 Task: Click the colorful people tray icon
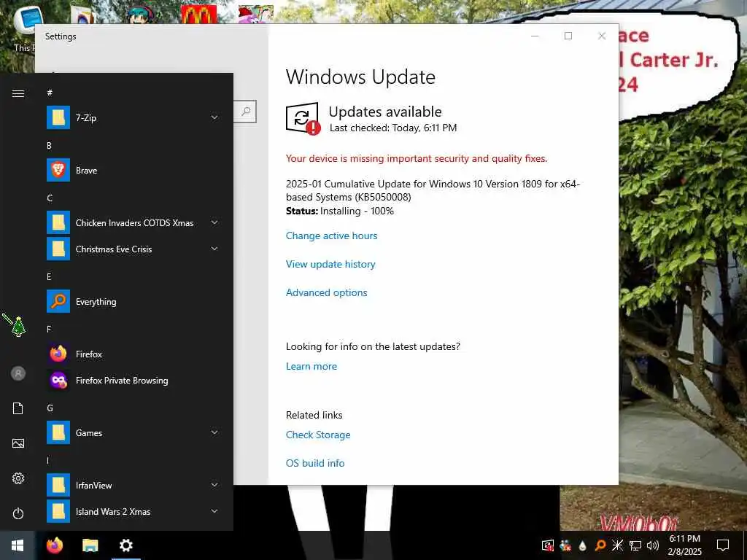pyautogui.click(x=565, y=545)
